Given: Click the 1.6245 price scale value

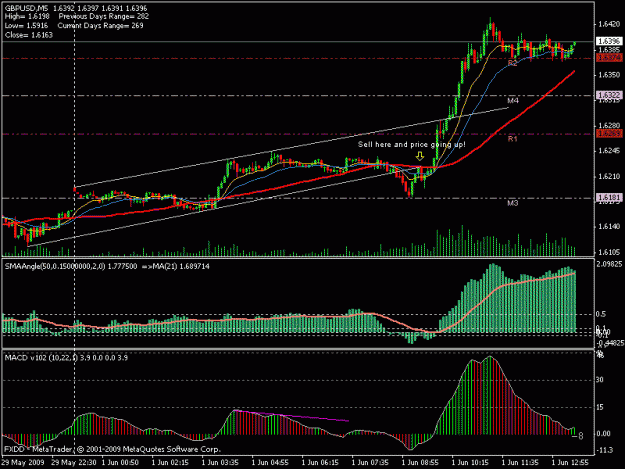Looking at the screenshot, I should (609, 151).
